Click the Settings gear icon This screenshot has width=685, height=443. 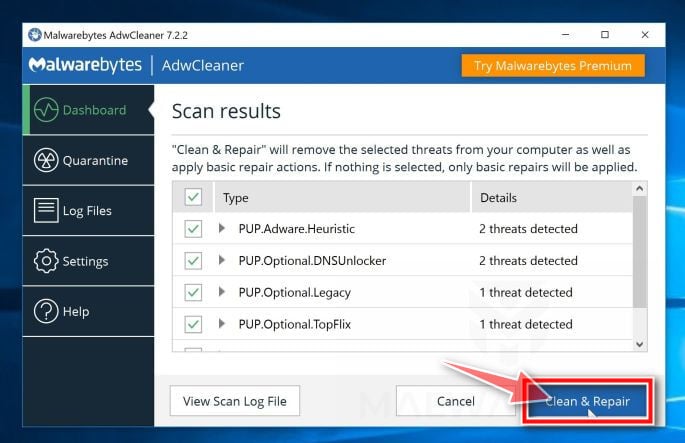pos(46,261)
